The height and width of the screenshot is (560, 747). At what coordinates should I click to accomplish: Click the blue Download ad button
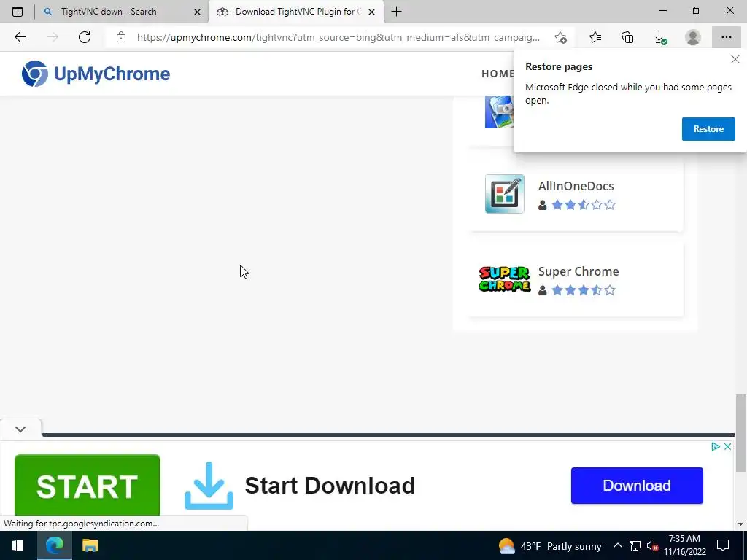637,485
